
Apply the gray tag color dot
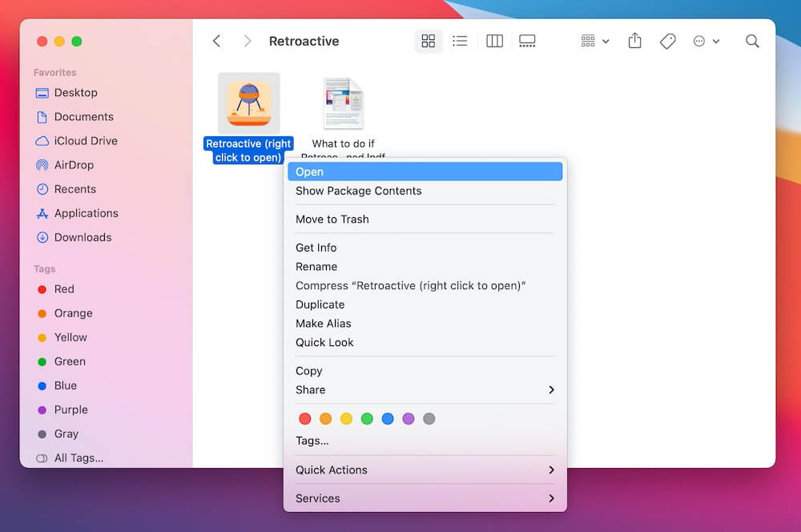pos(429,418)
